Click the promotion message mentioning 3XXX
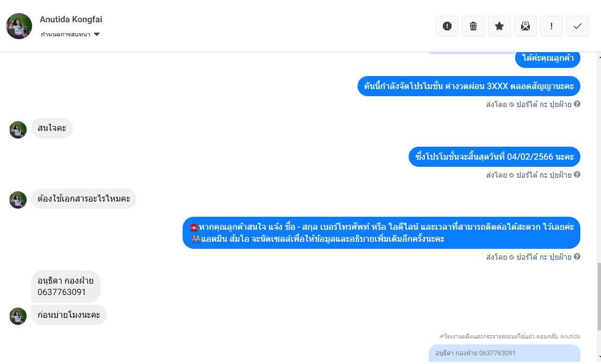 coord(469,86)
